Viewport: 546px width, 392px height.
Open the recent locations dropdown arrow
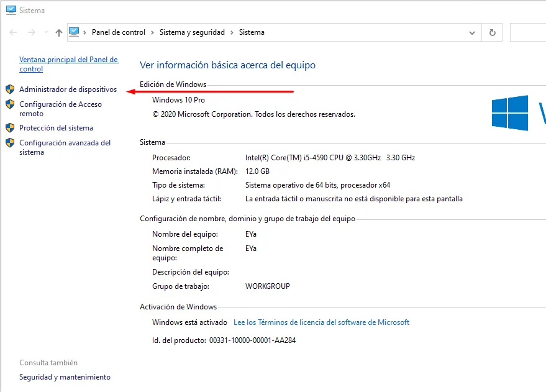point(46,32)
